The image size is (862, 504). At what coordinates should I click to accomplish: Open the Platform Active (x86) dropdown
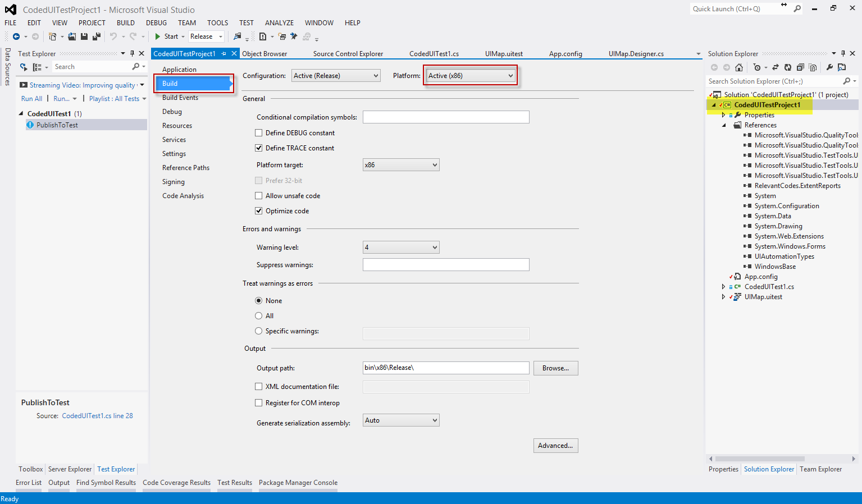[x=471, y=76]
